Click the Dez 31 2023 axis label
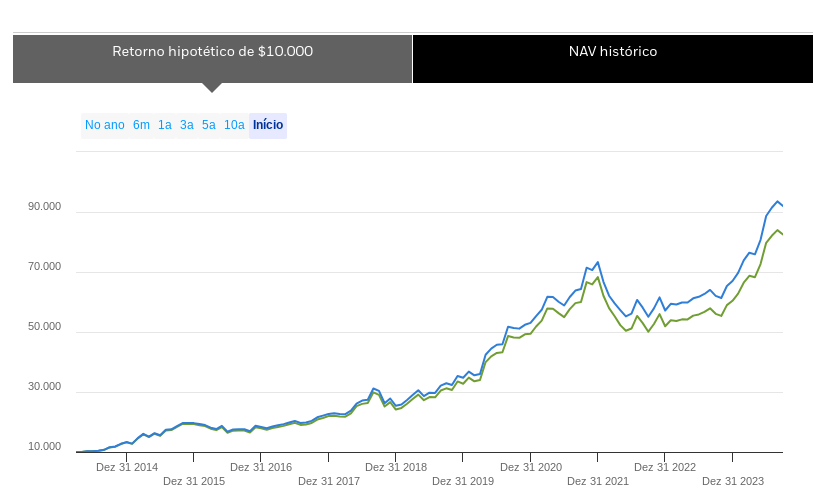 point(733,481)
